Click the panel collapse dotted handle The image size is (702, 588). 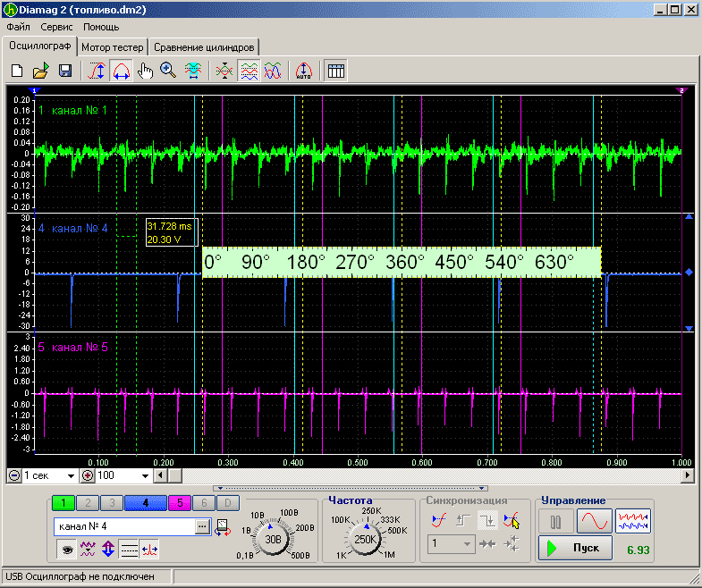point(350,489)
